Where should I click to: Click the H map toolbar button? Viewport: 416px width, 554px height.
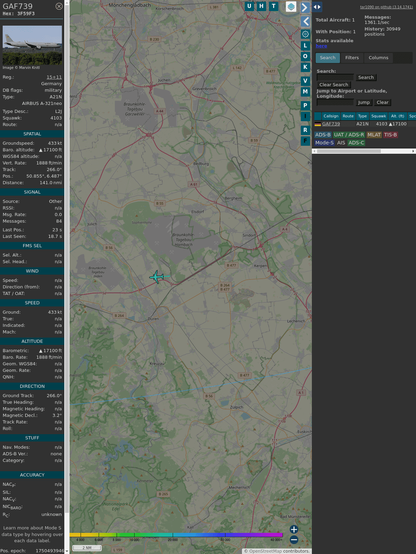[262, 6]
